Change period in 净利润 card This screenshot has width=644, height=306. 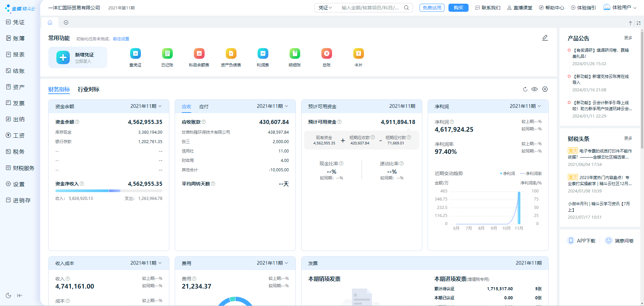526,106
